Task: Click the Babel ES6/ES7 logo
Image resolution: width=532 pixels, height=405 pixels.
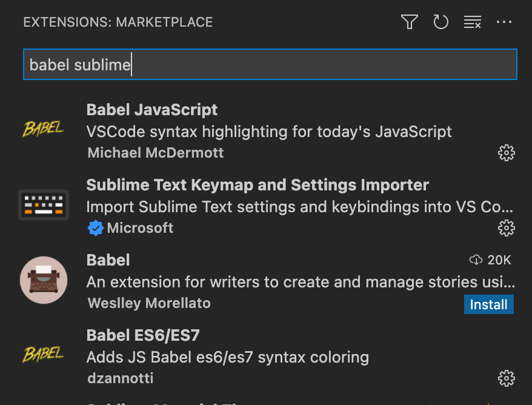Action: pos(44,354)
